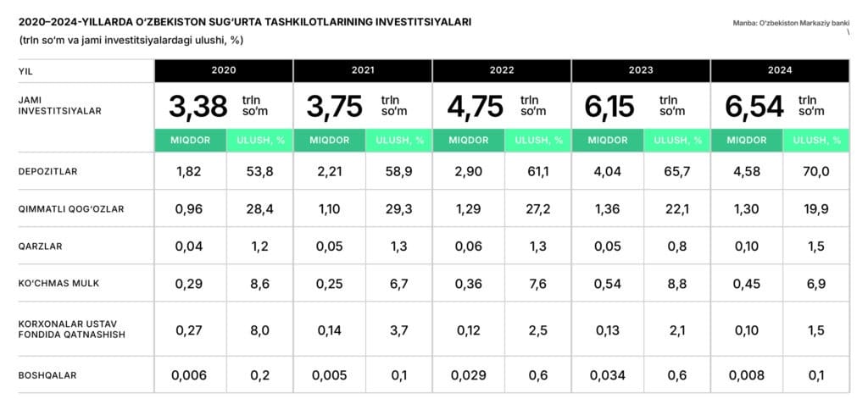
Task: Click the QARZLAR row label
Action: click(41, 247)
